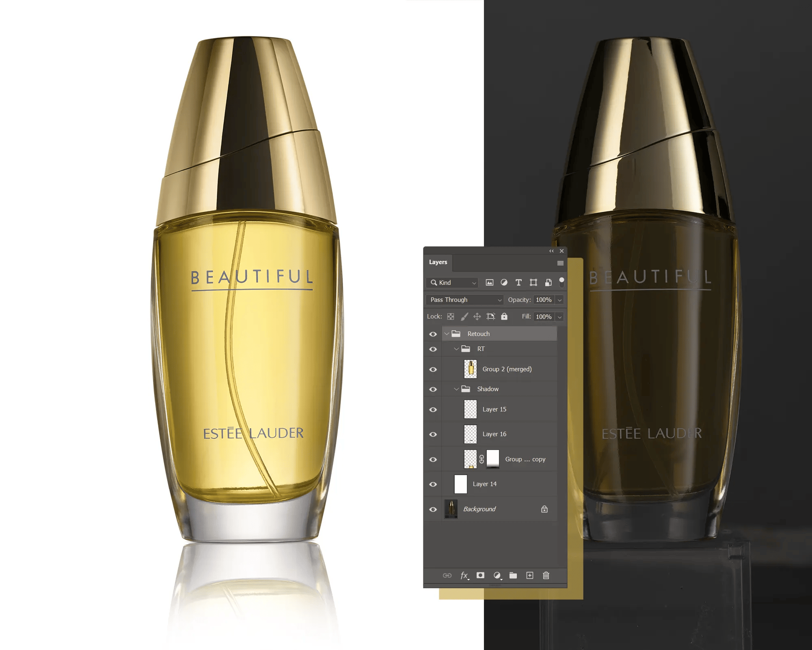
Task: Create new fill or adjustment layer
Action: 497,575
